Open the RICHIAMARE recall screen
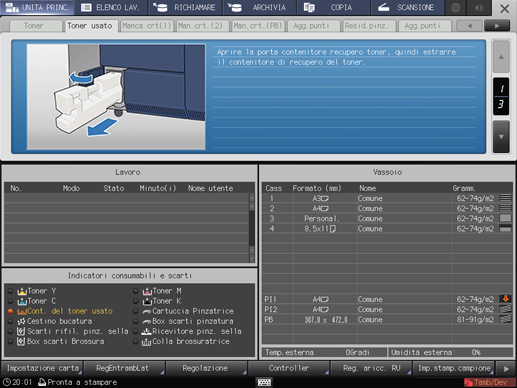517x388 pixels. [185, 7]
